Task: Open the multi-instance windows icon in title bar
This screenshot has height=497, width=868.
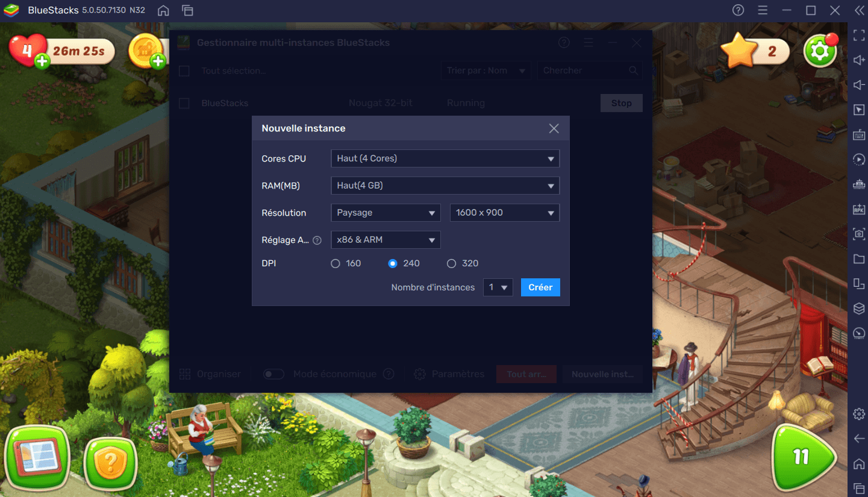Action: 187,10
